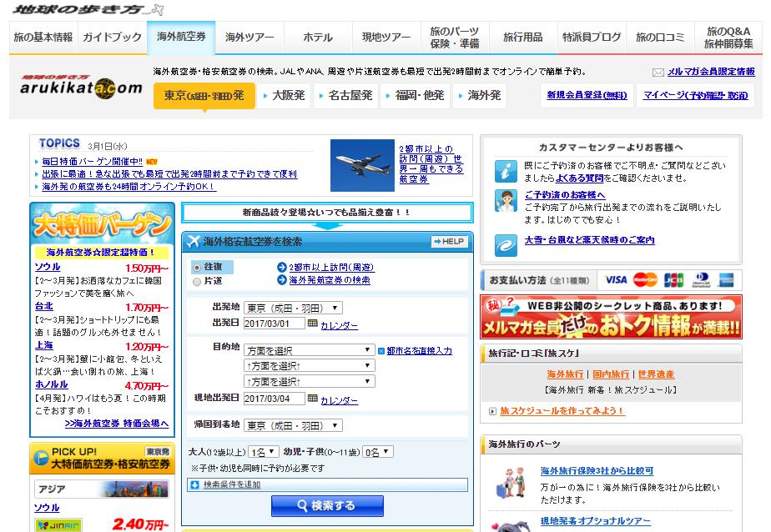Click the American Express logo
This screenshot has width=771, height=532.
pos(726,280)
